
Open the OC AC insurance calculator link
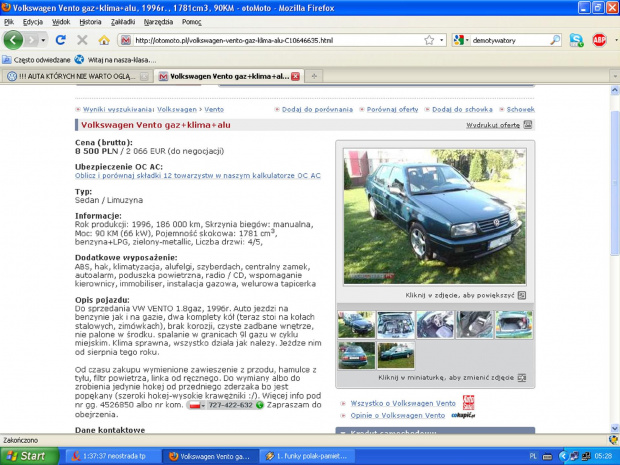tap(198, 176)
